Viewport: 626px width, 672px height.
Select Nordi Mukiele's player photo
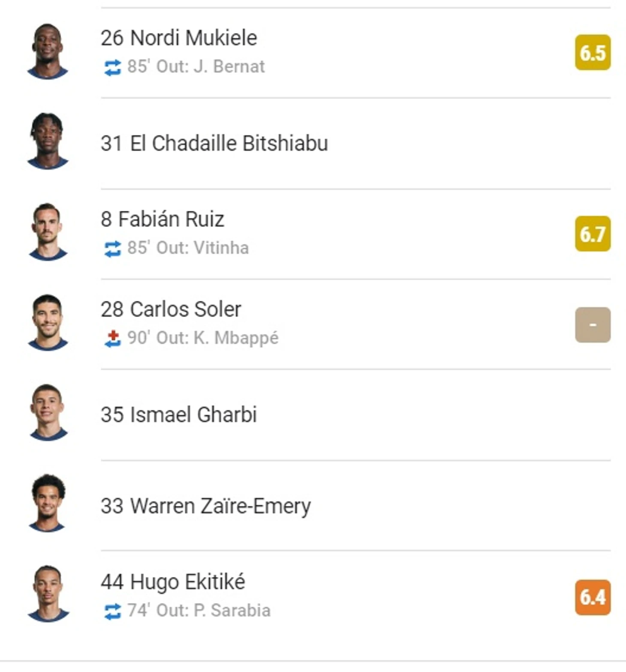pyautogui.click(x=48, y=51)
